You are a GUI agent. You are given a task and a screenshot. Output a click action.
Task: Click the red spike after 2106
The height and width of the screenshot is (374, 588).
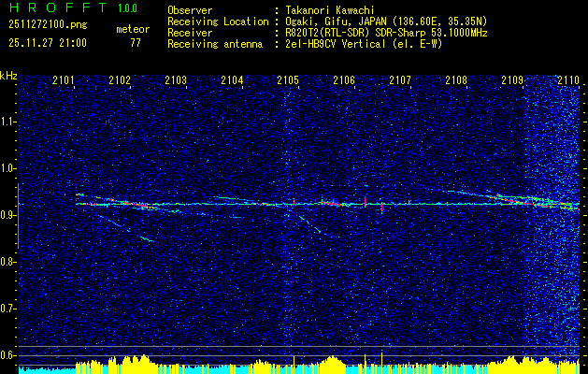(x=365, y=202)
